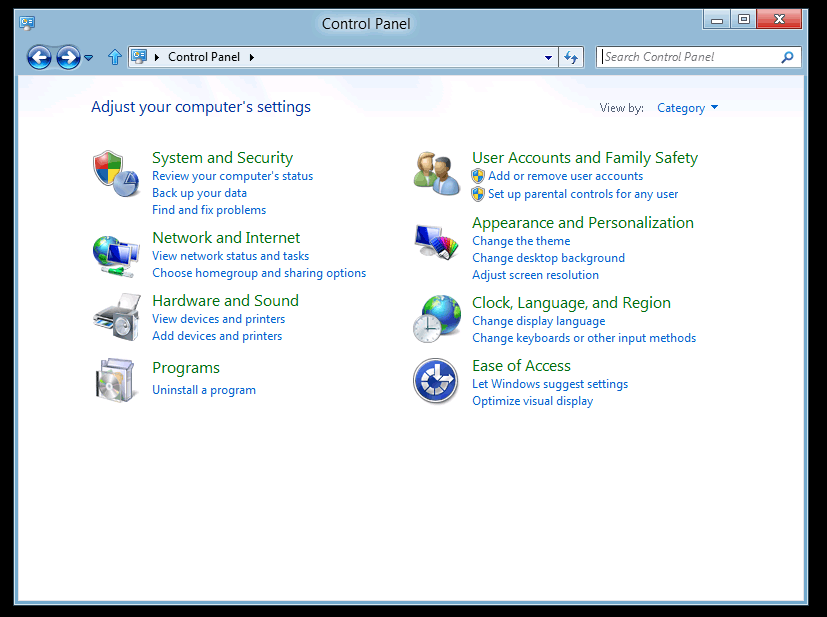This screenshot has width=827, height=617.
Task: Click Set up parental controls for any user
Action: 583,194
